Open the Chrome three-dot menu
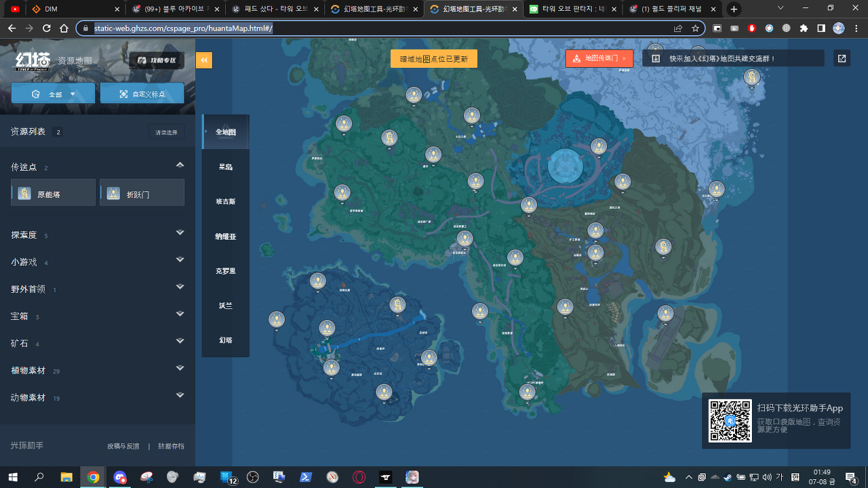The image size is (868, 488). coord(856,28)
